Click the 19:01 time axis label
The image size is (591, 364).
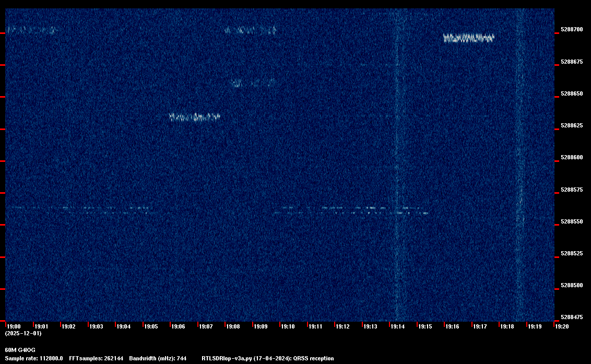pyautogui.click(x=41, y=326)
